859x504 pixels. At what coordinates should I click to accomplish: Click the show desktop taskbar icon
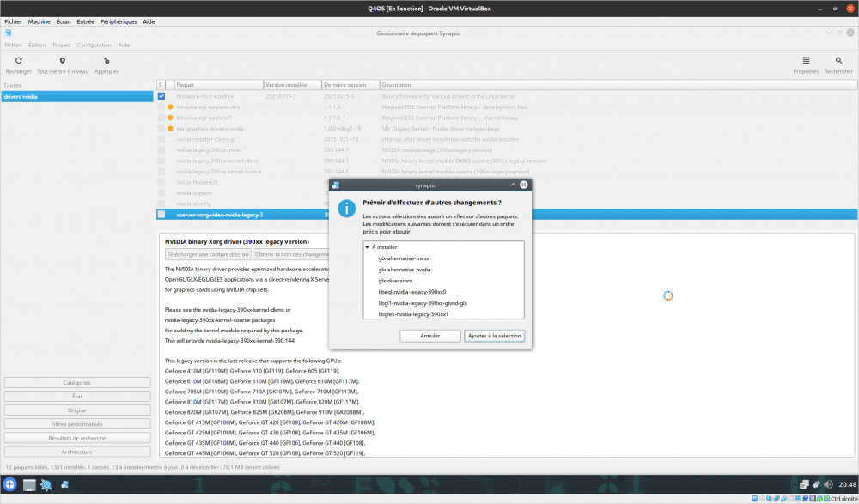29,485
